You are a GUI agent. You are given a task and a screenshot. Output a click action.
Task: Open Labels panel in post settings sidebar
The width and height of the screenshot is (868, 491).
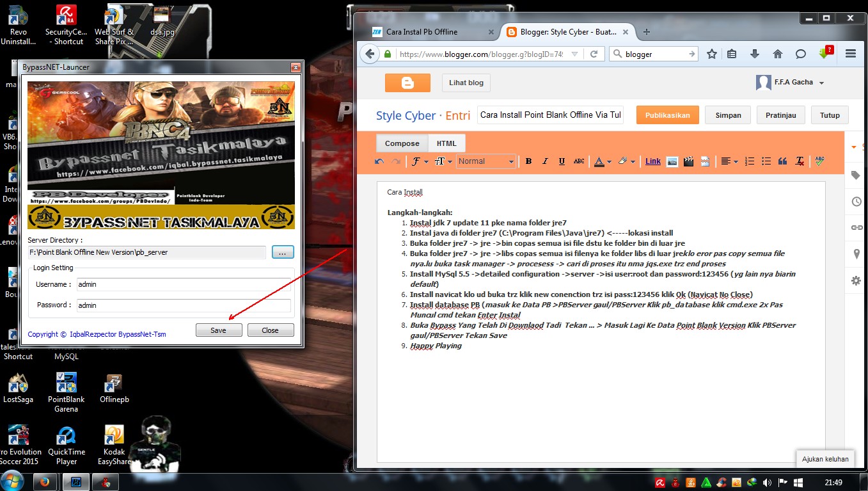pyautogui.click(x=856, y=175)
